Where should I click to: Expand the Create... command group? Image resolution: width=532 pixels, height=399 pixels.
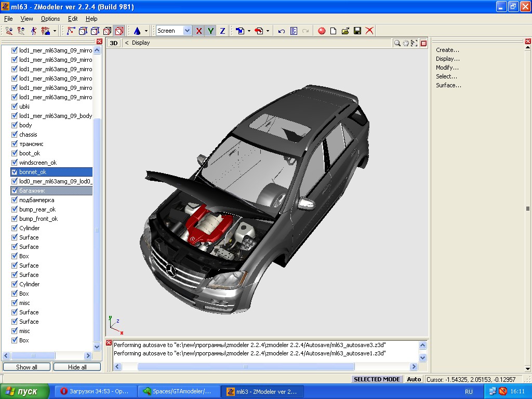coord(447,50)
